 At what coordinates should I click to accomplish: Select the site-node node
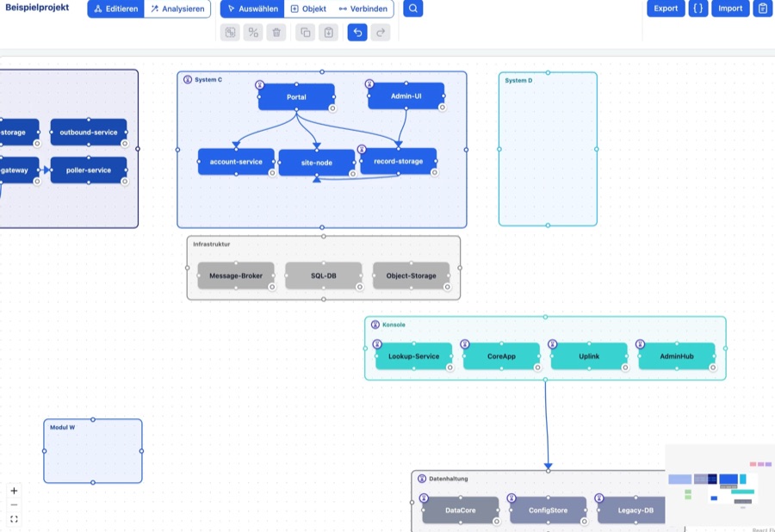(x=317, y=163)
